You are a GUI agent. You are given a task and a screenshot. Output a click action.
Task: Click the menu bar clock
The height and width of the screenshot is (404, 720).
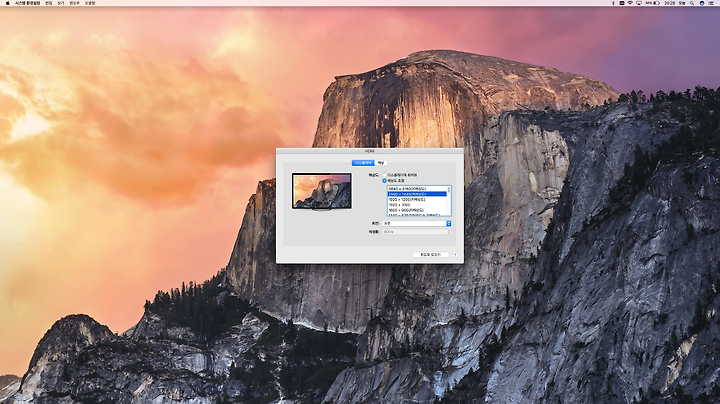tap(675, 3)
